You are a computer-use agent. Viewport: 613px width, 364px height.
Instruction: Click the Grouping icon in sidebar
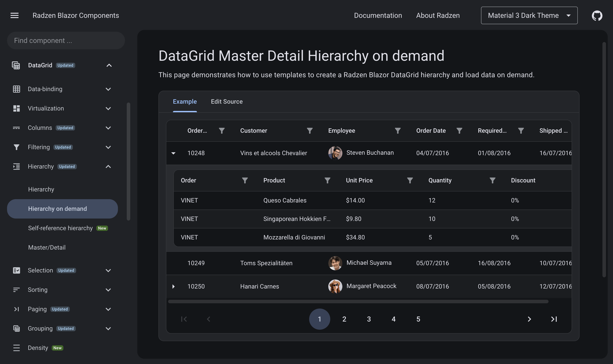[16, 328]
